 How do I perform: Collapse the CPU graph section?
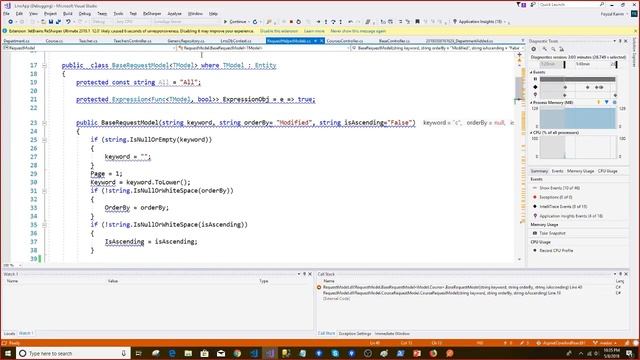[531, 133]
